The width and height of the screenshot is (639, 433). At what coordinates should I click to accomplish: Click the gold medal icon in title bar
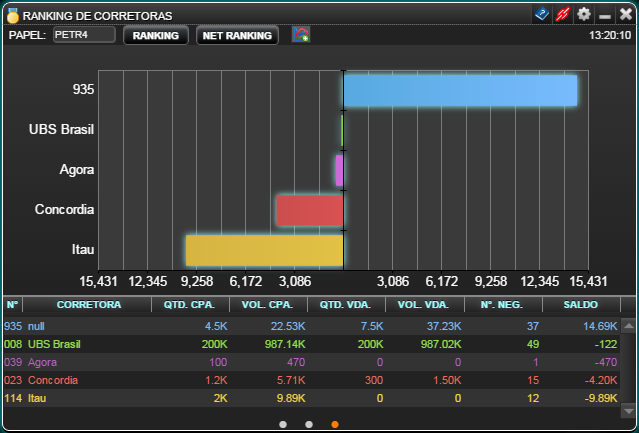13,15
